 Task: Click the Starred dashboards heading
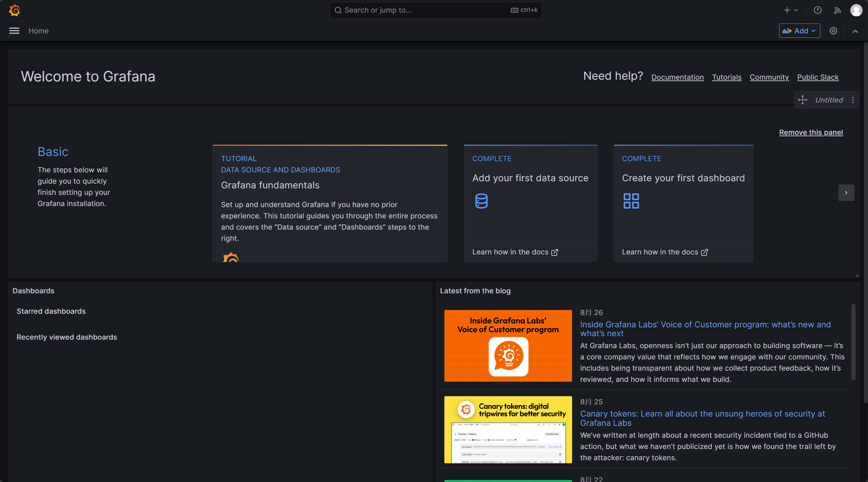tap(51, 311)
